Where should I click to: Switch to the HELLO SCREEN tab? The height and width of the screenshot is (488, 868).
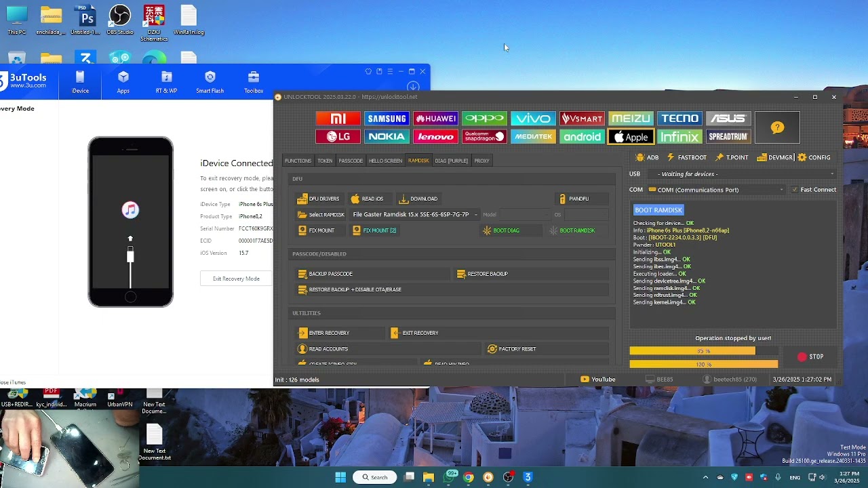pos(385,161)
